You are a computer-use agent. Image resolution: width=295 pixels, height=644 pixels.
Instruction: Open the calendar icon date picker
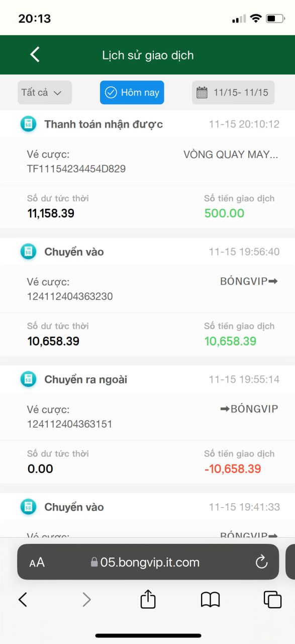pyautogui.click(x=202, y=93)
